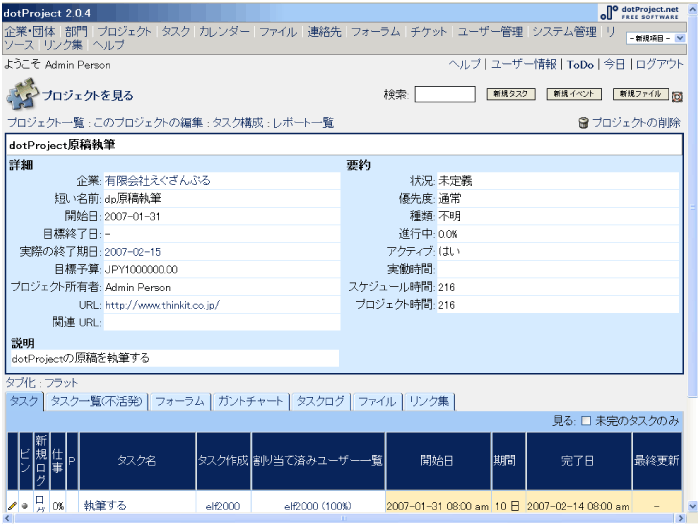The height and width of the screenshot is (525, 700).
Task: Click the 2007-02-15 end date link
Action: pyautogui.click(x=133, y=252)
